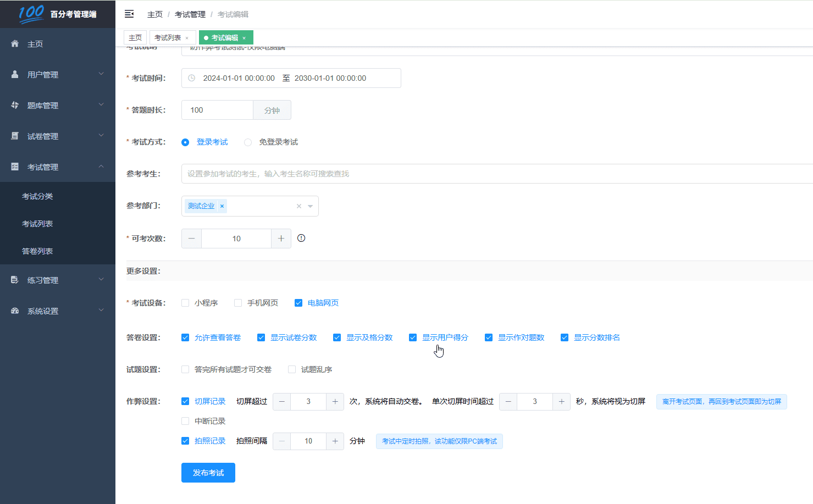813x504 pixels.
Task: Uncheck 显示分数排名 in answer settings
Action: point(565,337)
